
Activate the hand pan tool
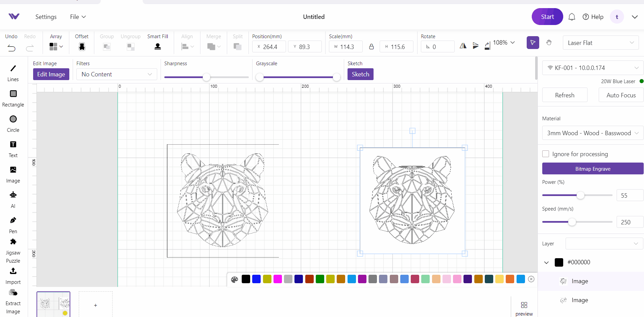point(549,43)
